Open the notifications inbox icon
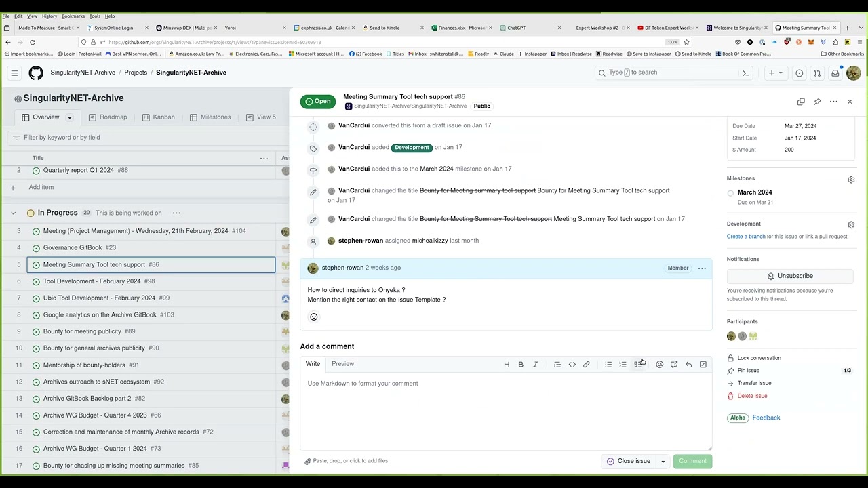The width and height of the screenshot is (868, 488). (835, 73)
